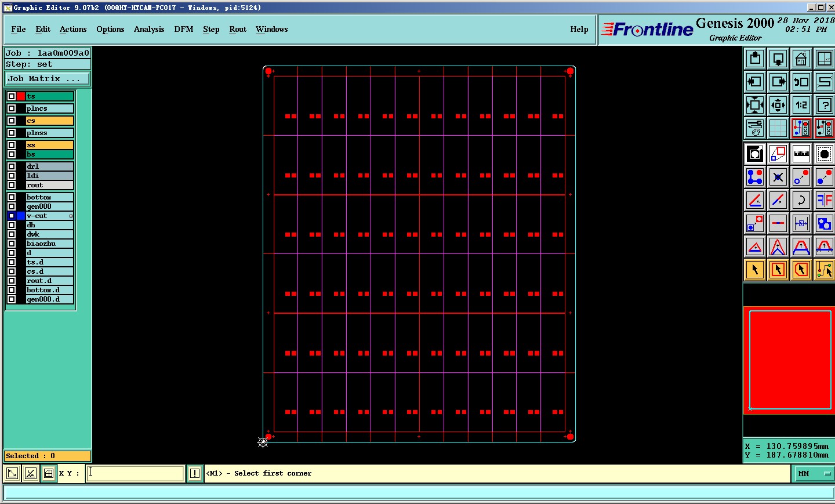Click the Help menu button
This screenshot has height=504, width=835.
tap(579, 30)
